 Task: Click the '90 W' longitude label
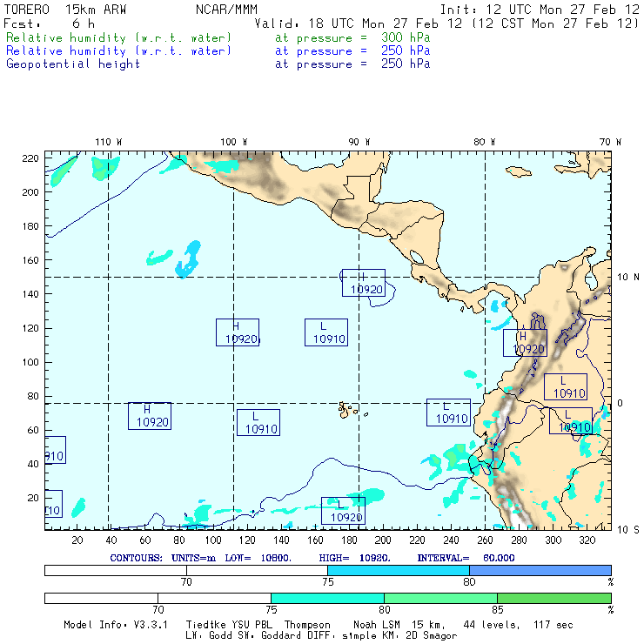pos(359,142)
